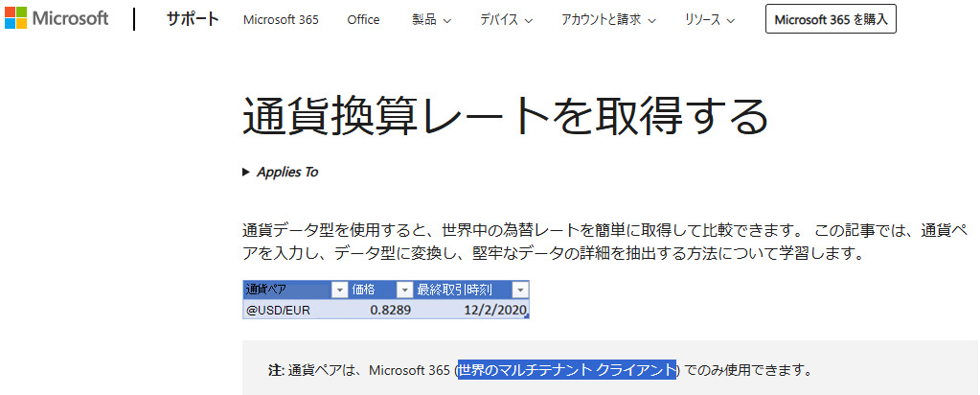Viewport: 980px width, 395px height.
Task: Open the Microsoft 365 nav link
Action: [281, 20]
